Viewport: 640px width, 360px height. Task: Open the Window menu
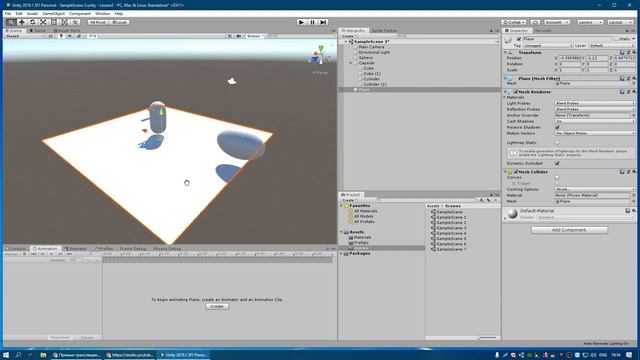pyautogui.click(x=102, y=13)
